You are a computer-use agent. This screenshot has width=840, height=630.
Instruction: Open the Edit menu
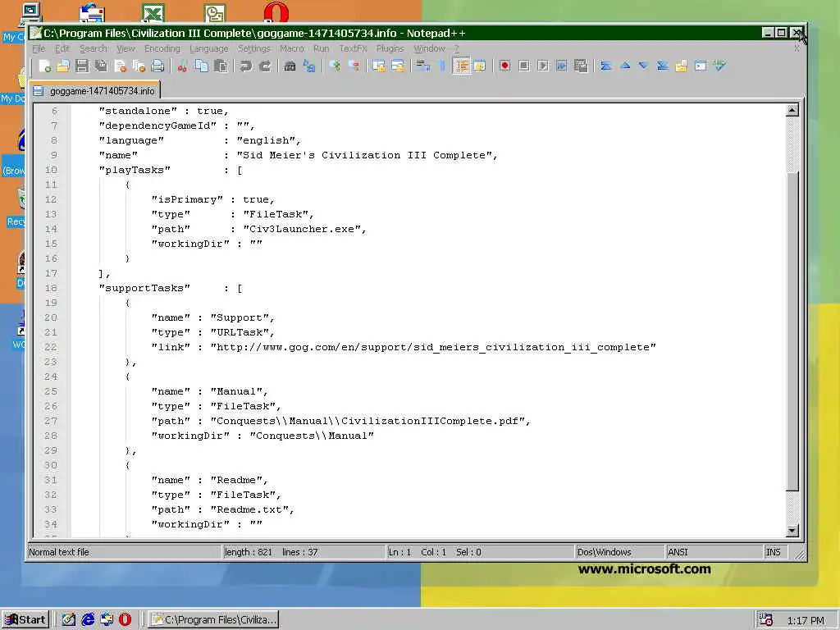click(62, 48)
